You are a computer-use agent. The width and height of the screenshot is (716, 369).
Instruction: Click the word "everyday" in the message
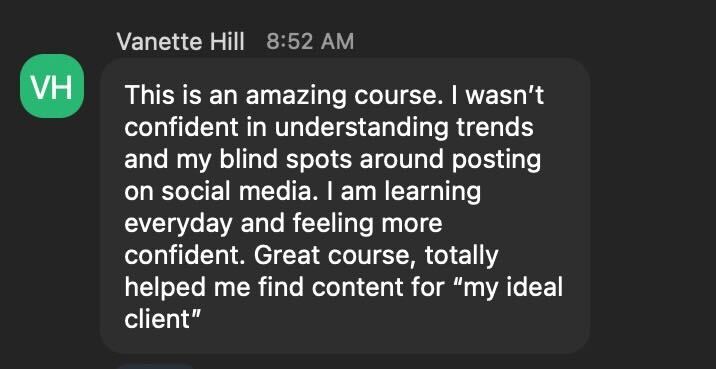(179, 225)
